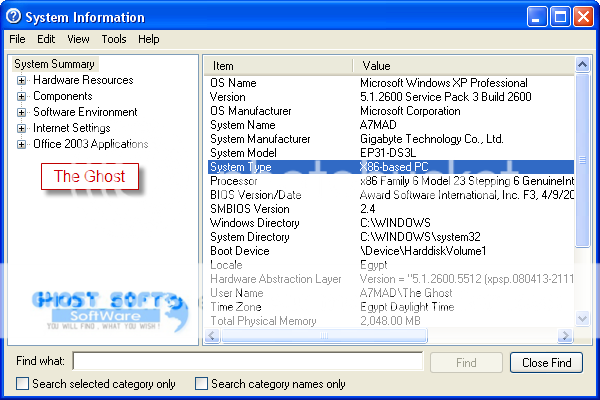The image size is (600, 400).
Task: Click the Item column header
Action: coord(278,66)
